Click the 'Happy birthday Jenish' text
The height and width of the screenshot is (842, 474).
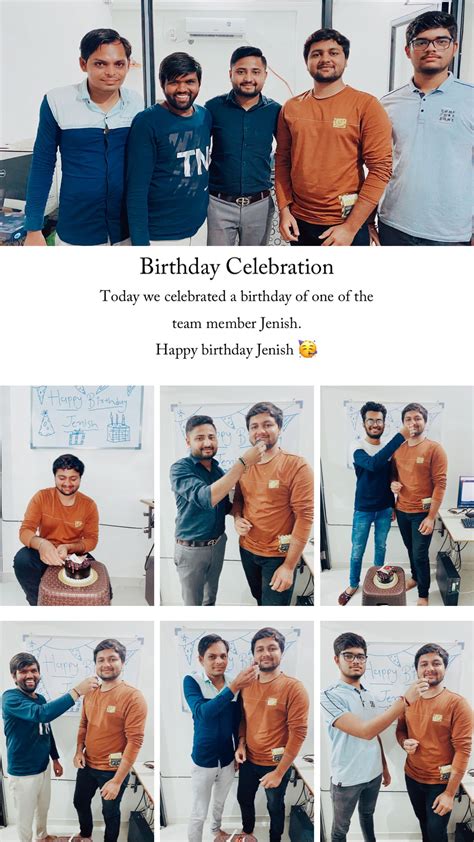[x=225, y=350]
